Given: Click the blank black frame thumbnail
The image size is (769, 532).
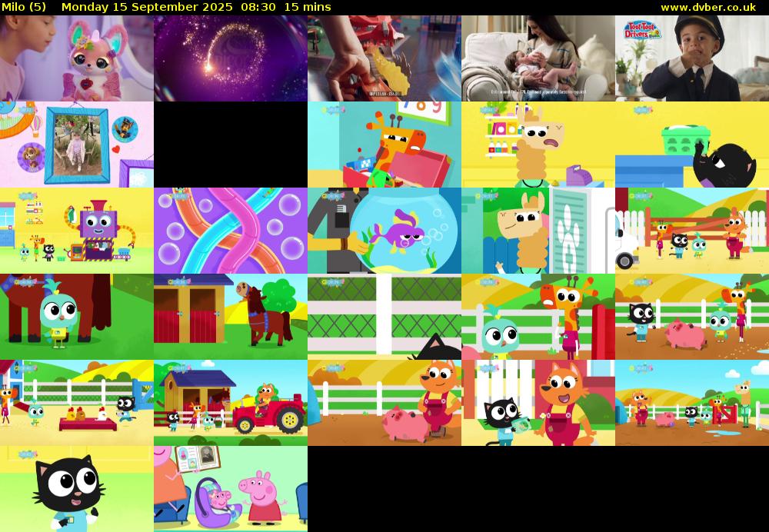Looking at the screenshot, I should pos(231,145).
